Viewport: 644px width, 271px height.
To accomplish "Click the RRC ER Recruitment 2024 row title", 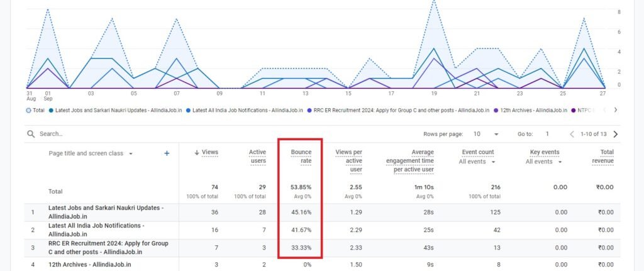I will (x=108, y=248).
